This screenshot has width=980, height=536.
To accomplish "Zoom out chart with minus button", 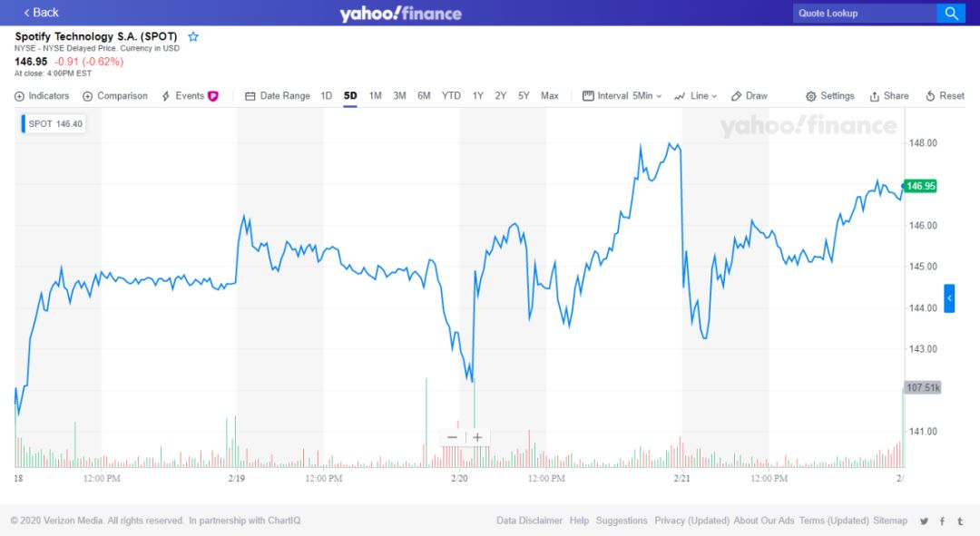I will (x=452, y=437).
